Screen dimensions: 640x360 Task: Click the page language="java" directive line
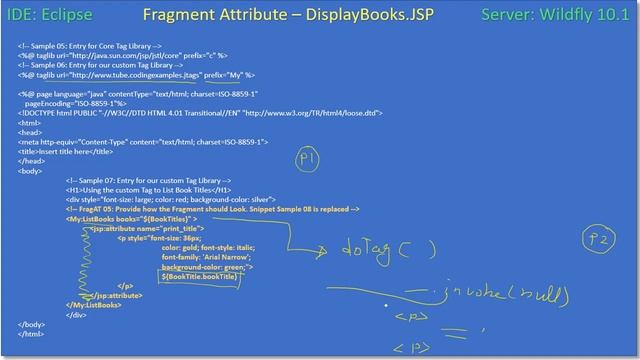click(x=138, y=94)
